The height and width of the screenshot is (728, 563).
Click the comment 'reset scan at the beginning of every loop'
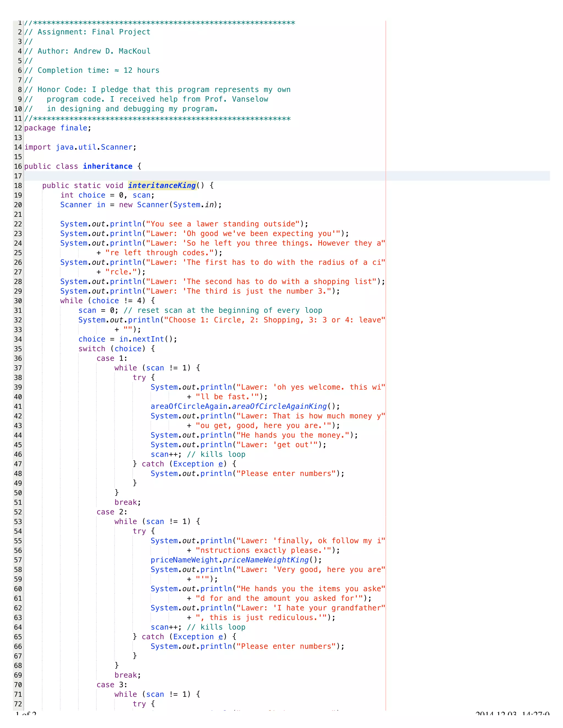(230, 310)
